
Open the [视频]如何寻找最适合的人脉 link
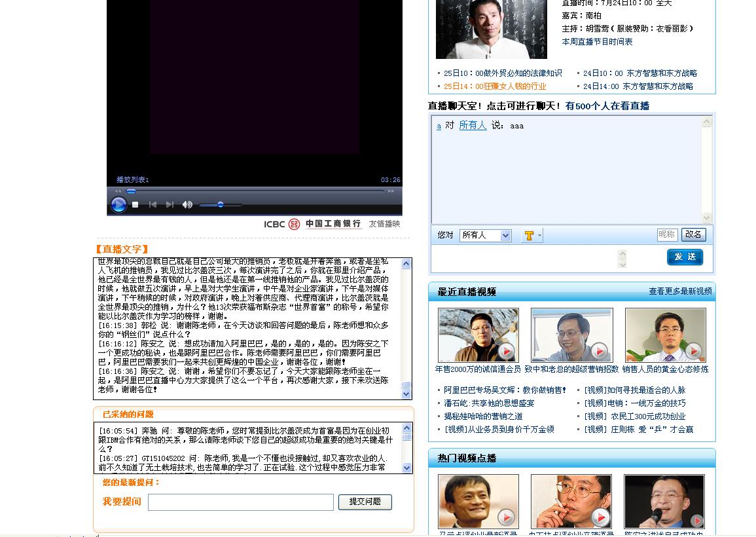coord(634,390)
